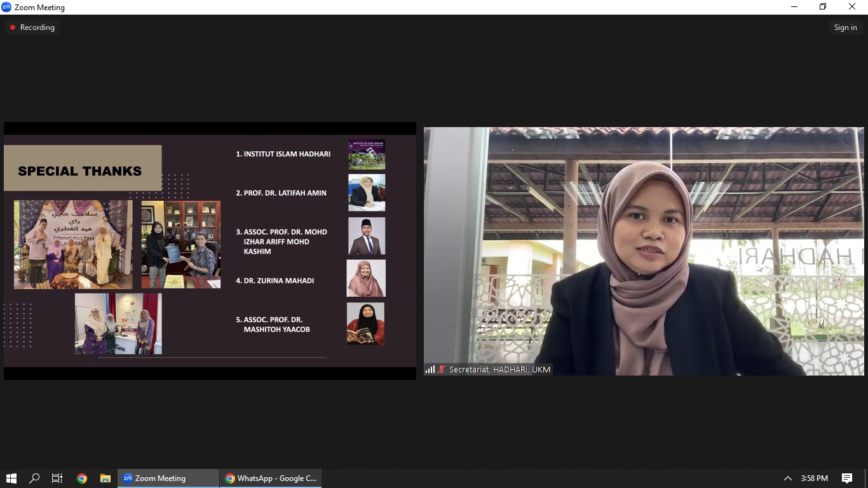This screenshot has width=868, height=488.
Task: Open File Explorer from the taskbar
Action: (x=105, y=478)
